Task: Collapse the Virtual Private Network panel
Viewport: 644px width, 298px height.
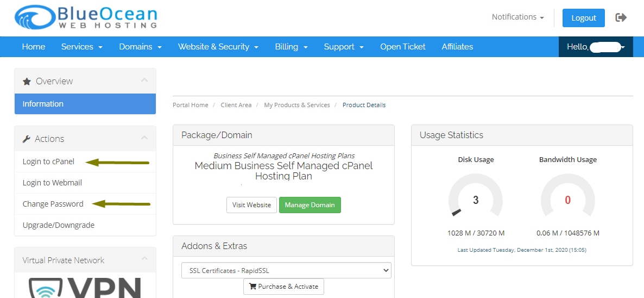Action: click(x=144, y=259)
